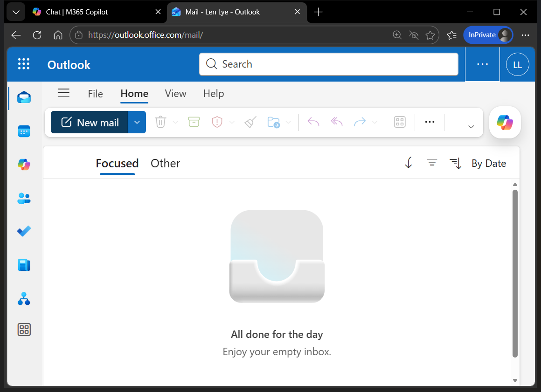Screen dimensions: 541x392
Task: Open the View menu
Action: point(175,93)
